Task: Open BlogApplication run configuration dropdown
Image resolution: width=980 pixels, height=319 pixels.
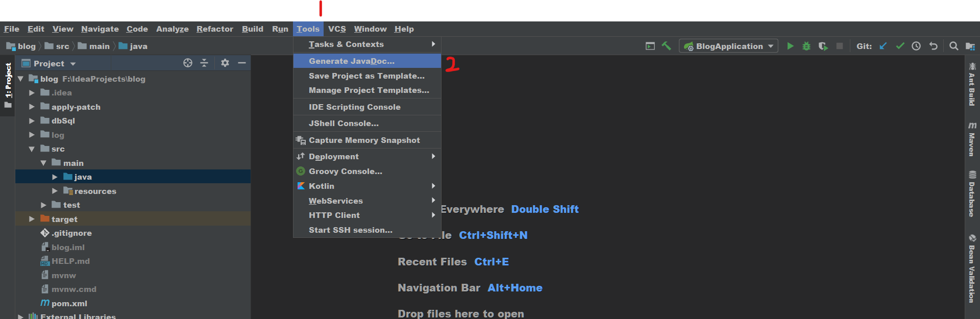Action: pyautogui.click(x=728, y=46)
